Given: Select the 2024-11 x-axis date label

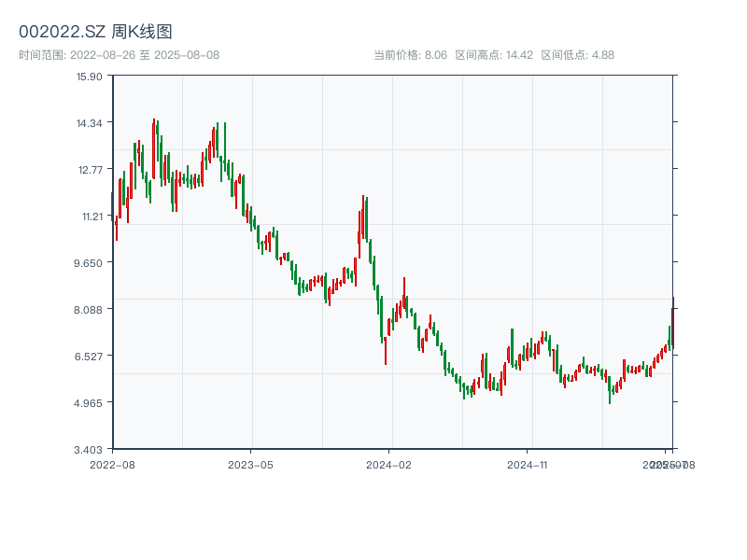Looking at the screenshot, I should tap(529, 464).
